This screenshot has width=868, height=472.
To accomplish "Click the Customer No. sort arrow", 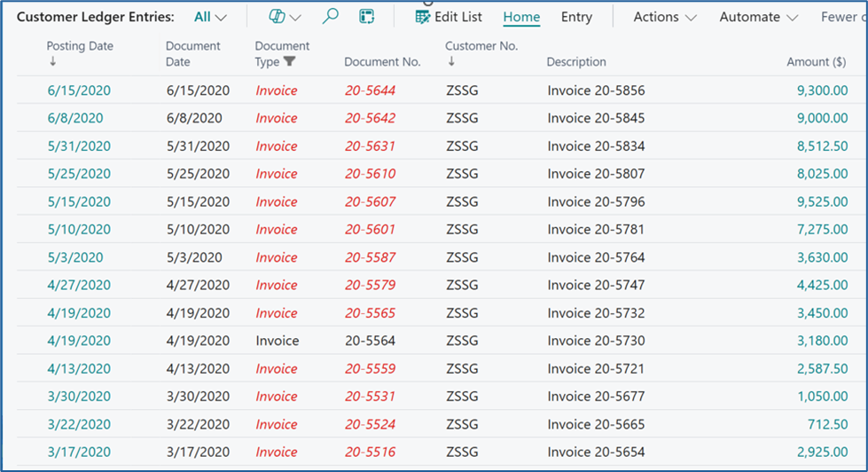I will tap(451, 61).
